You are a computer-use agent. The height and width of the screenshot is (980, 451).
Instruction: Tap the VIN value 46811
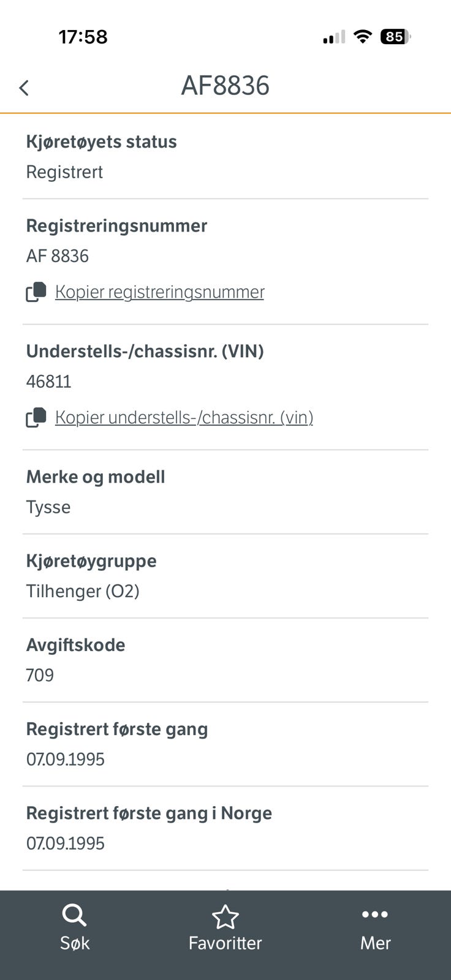click(49, 382)
